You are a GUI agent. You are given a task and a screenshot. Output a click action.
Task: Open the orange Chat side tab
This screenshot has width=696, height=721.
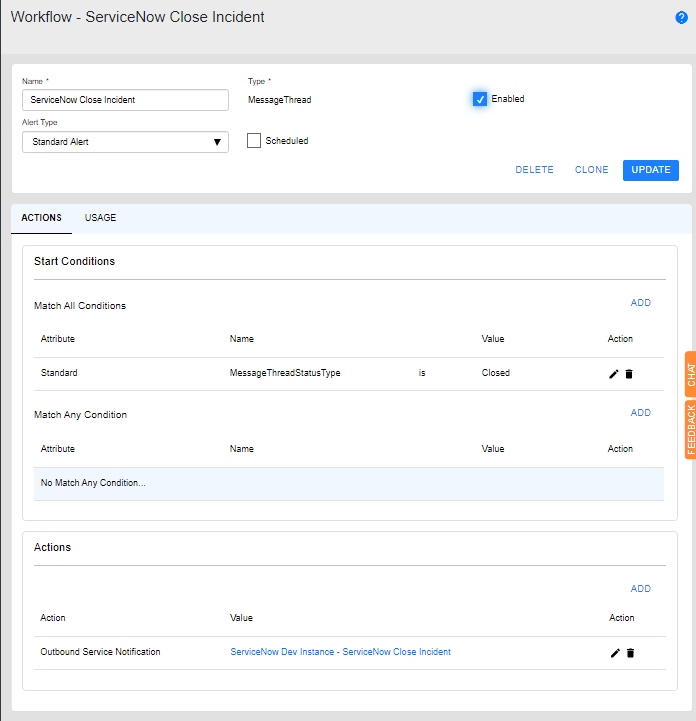coord(690,375)
